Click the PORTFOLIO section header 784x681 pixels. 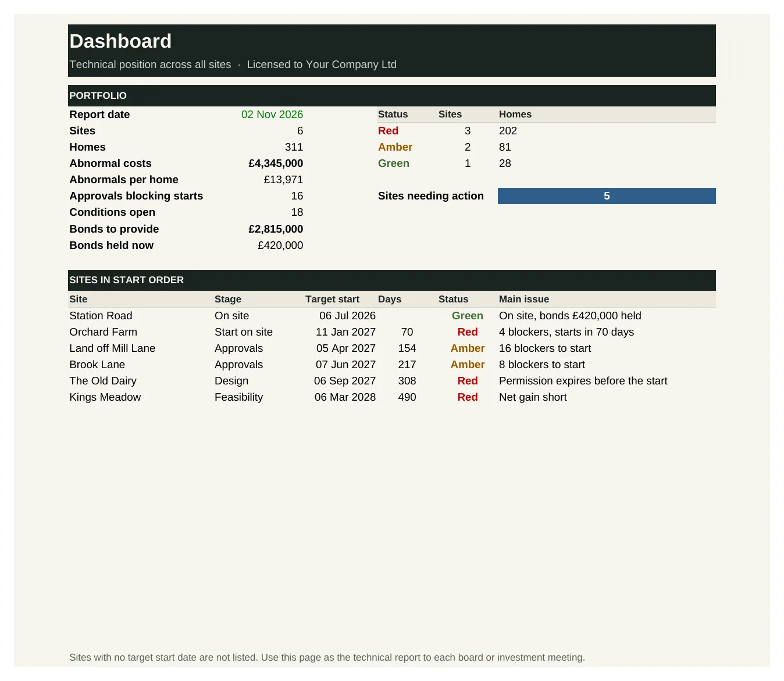point(392,95)
